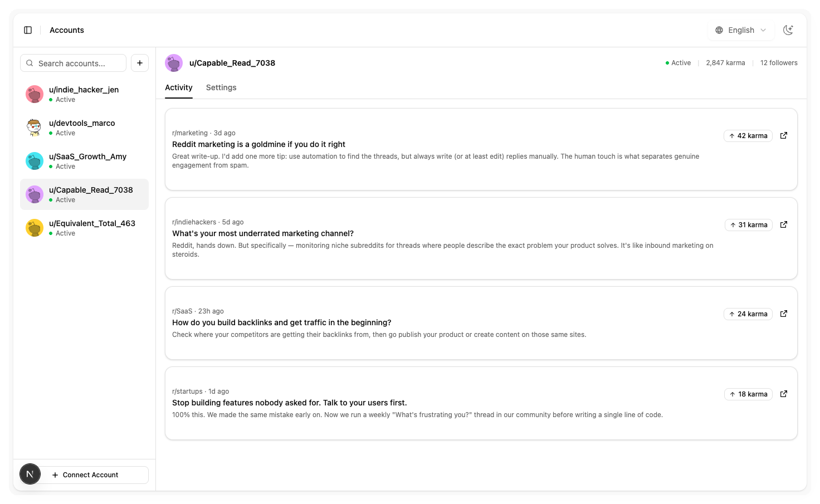Open external link for r/startups post
The height and width of the screenshot is (504, 820).
pyautogui.click(x=784, y=394)
